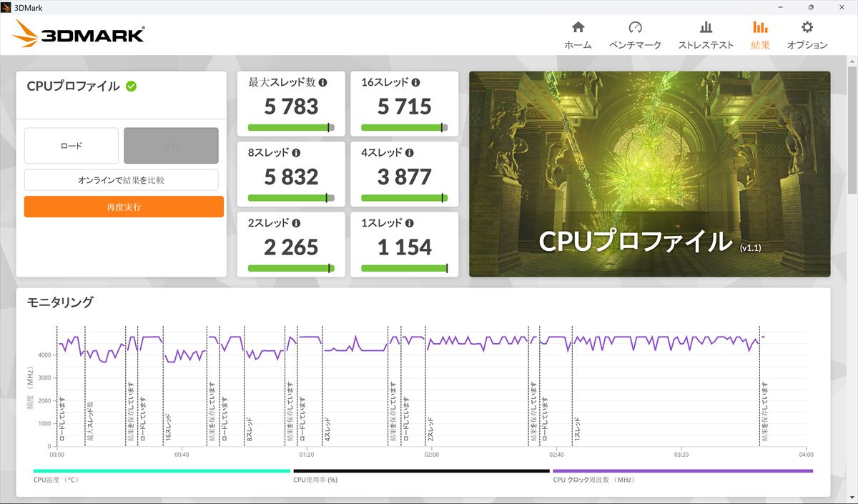Click the 2スレッド score bar
The height and width of the screenshot is (504, 858).
tap(291, 268)
